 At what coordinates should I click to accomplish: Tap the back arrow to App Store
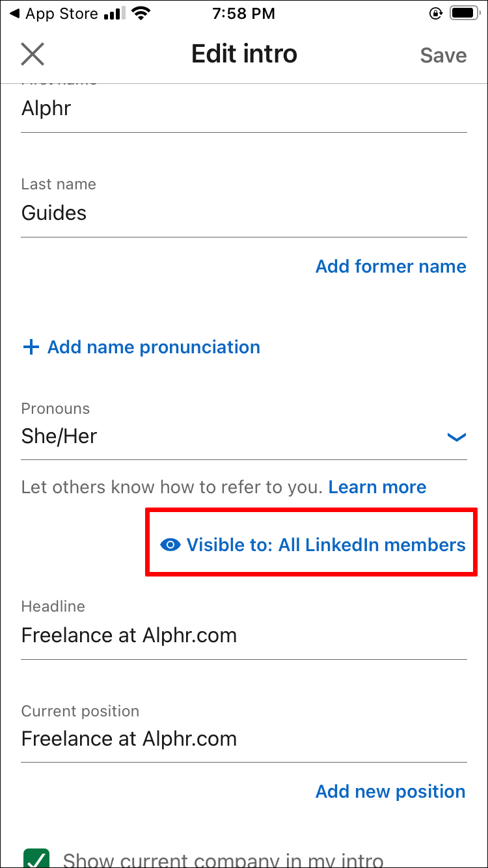[x=14, y=13]
